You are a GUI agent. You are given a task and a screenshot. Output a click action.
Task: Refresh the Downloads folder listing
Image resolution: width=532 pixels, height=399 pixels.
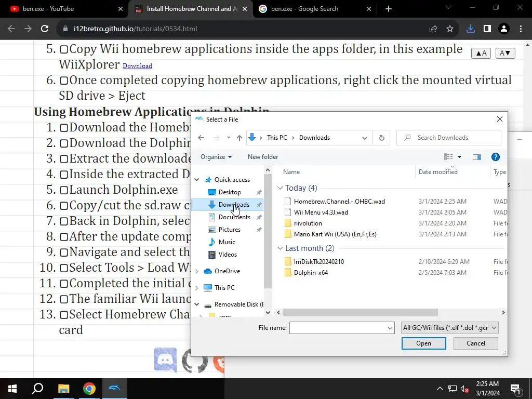382,138
